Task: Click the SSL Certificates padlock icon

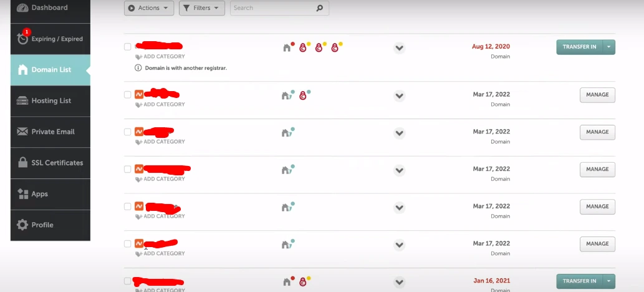Action: pyautogui.click(x=22, y=162)
